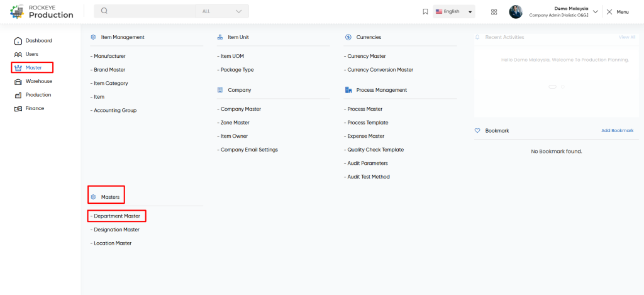Open the apps grid icon
Image resolution: width=644 pixels, height=295 pixels.
494,12
